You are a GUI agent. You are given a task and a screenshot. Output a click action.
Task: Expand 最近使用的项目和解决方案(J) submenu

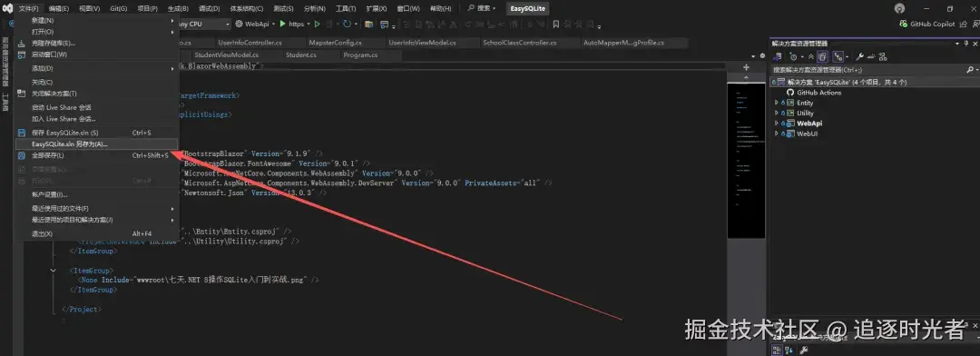coord(96,220)
